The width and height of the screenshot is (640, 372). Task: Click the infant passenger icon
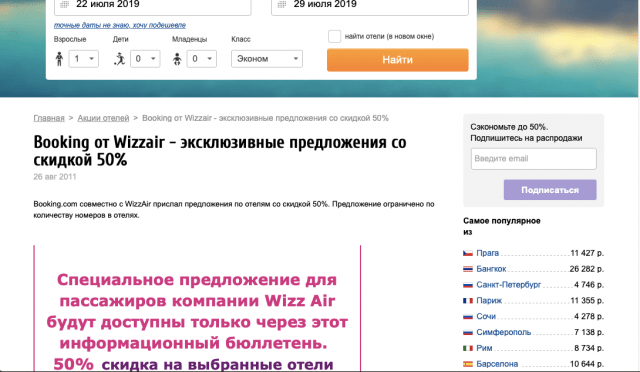coord(177,59)
